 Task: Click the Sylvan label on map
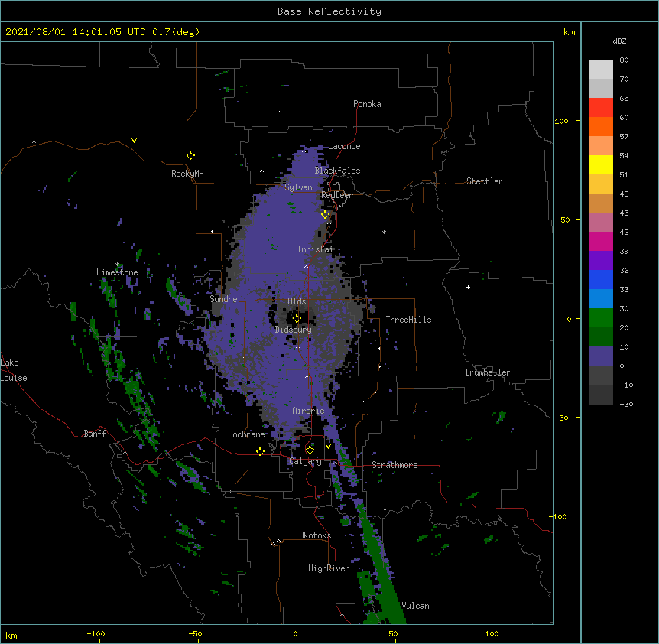pos(298,187)
